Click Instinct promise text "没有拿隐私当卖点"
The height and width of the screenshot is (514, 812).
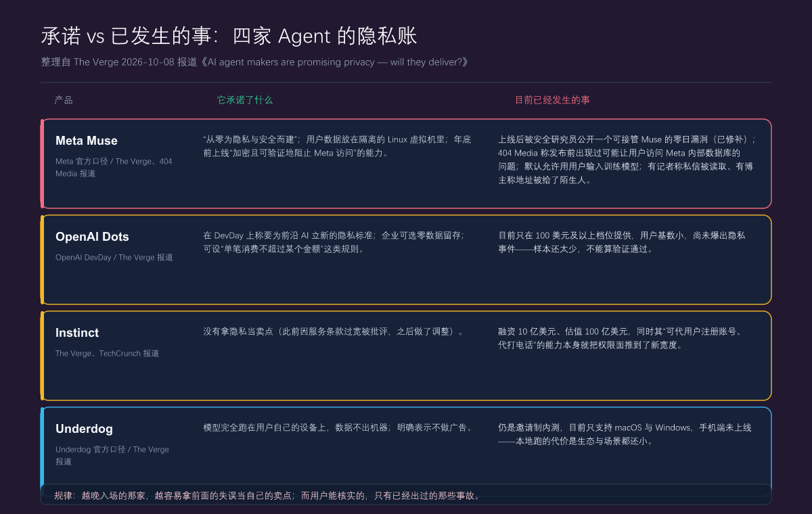335,331
